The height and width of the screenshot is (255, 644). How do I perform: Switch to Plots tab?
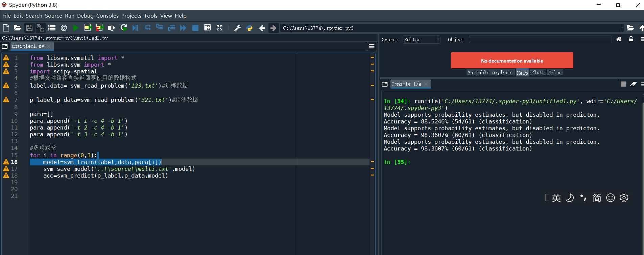click(538, 72)
